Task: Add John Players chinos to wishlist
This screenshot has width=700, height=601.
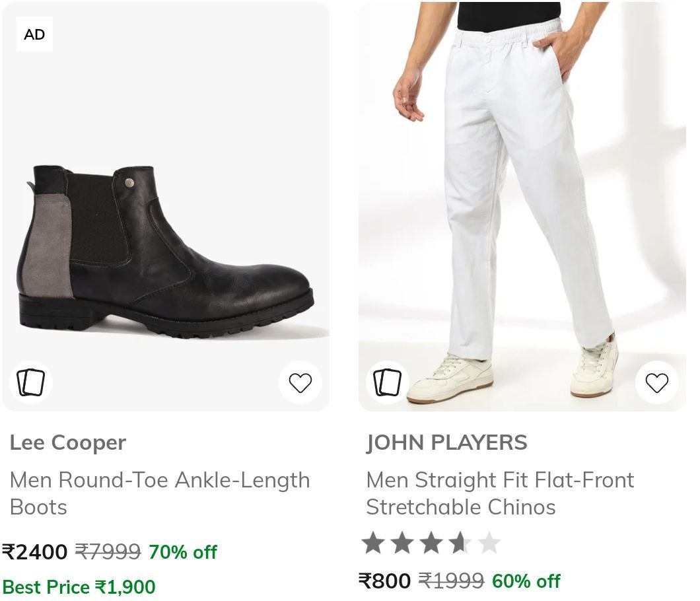Action: pos(656,382)
